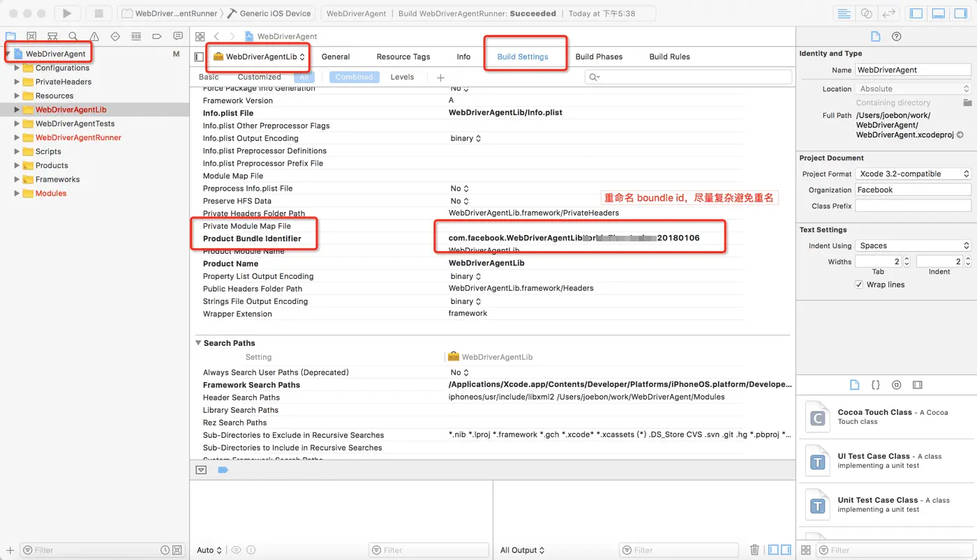Open the WebDriverAgentLib target dropdown
977x560 pixels.
click(260, 56)
